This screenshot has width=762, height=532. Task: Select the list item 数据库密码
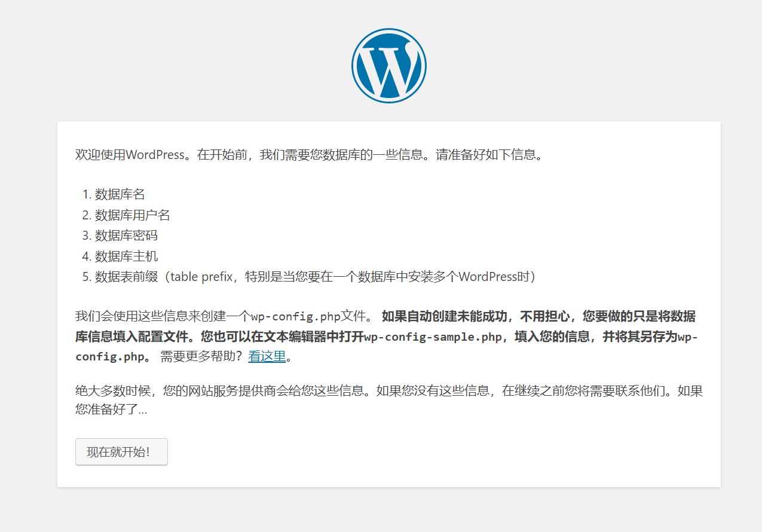point(126,236)
